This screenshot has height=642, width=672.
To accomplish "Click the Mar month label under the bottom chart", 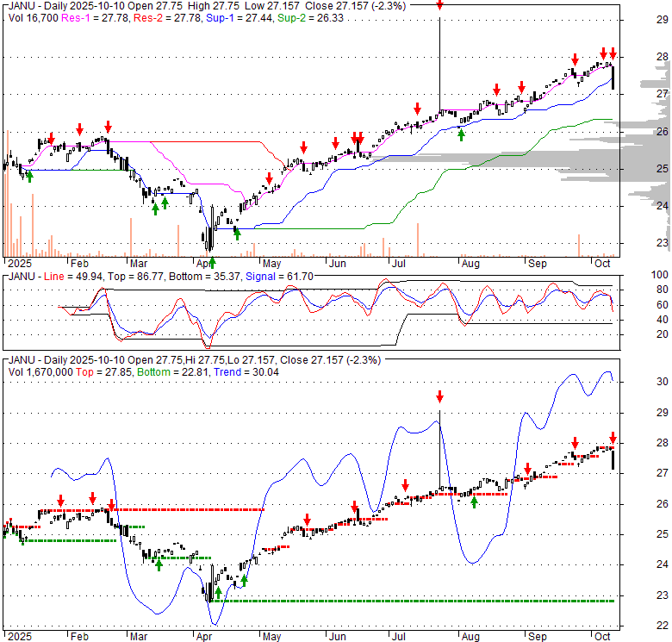I will coord(139,637).
